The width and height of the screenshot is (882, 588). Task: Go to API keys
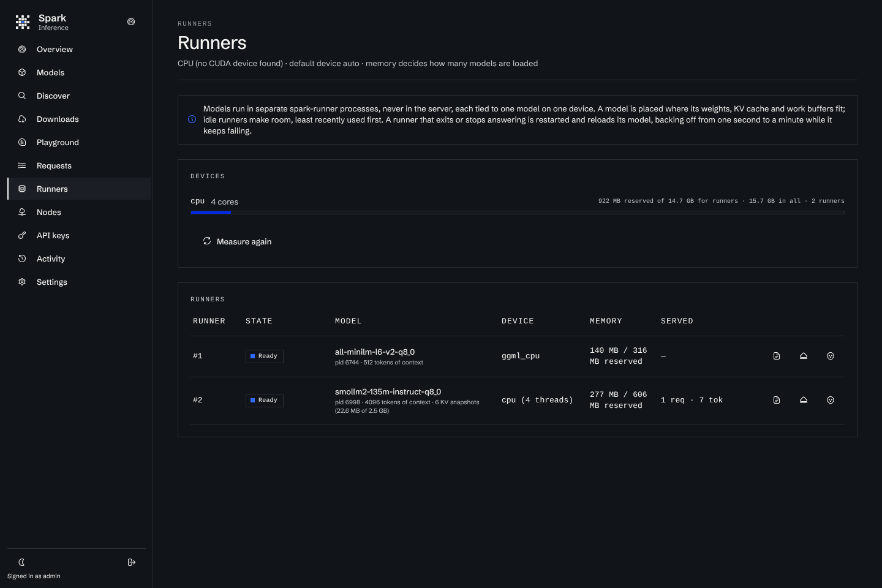click(79, 235)
